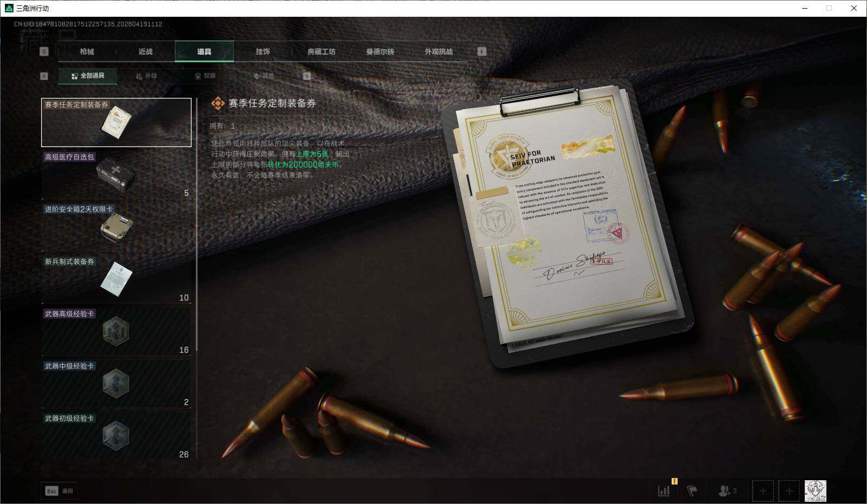Open the statistics chart icon
The height and width of the screenshot is (504, 867).
[x=664, y=490]
